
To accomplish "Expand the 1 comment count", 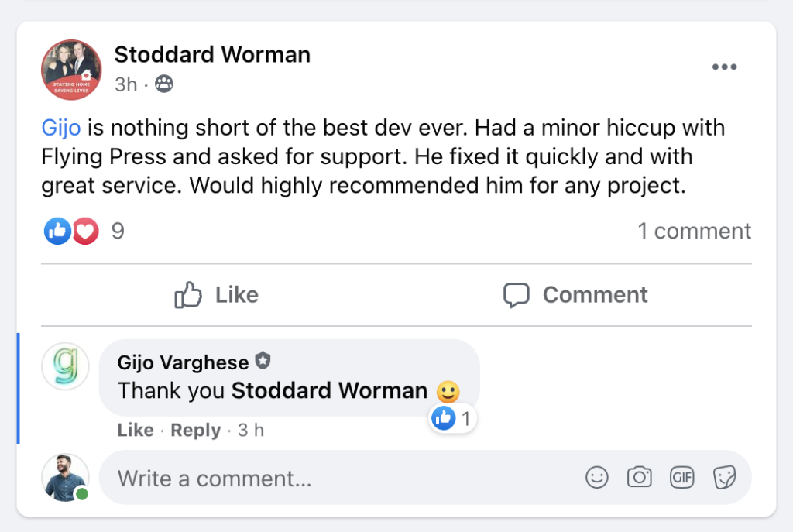I will pyautogui.click(x=694, y=231).
